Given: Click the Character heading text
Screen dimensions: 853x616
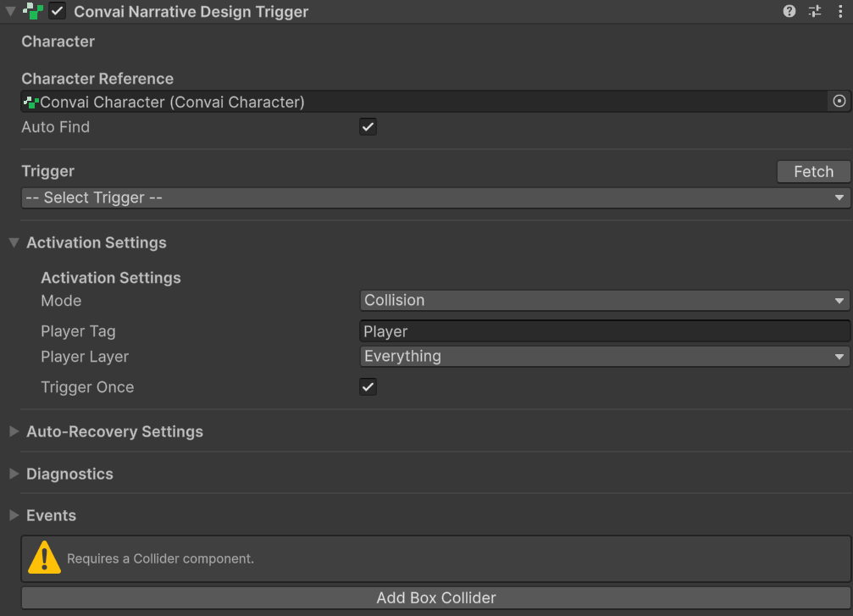Looking at the screenshot, I should click(x=58, y=42).
